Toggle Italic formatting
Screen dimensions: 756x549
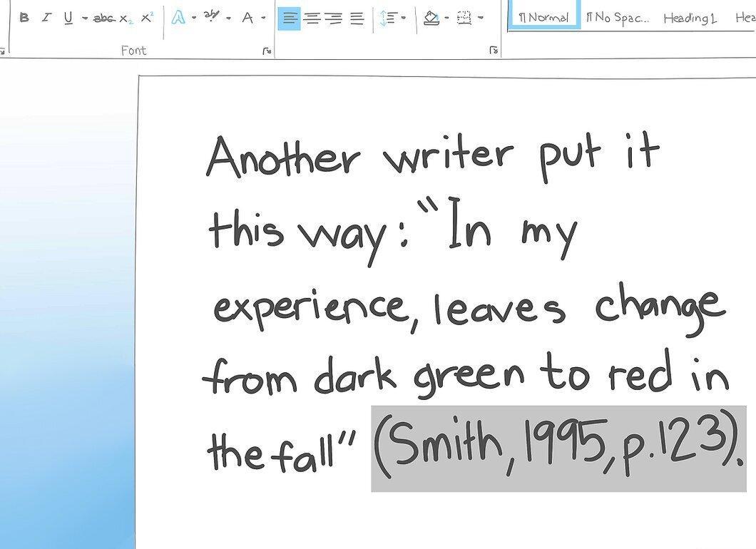46,18
